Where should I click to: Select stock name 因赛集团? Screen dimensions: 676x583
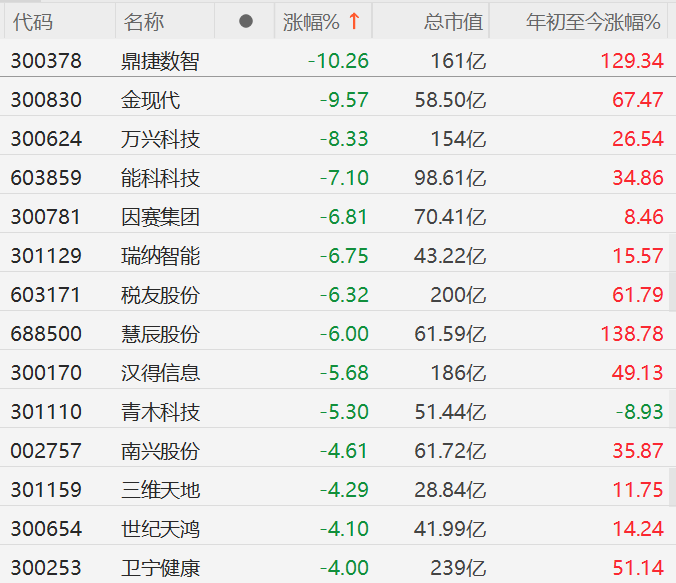pos(160,217)
